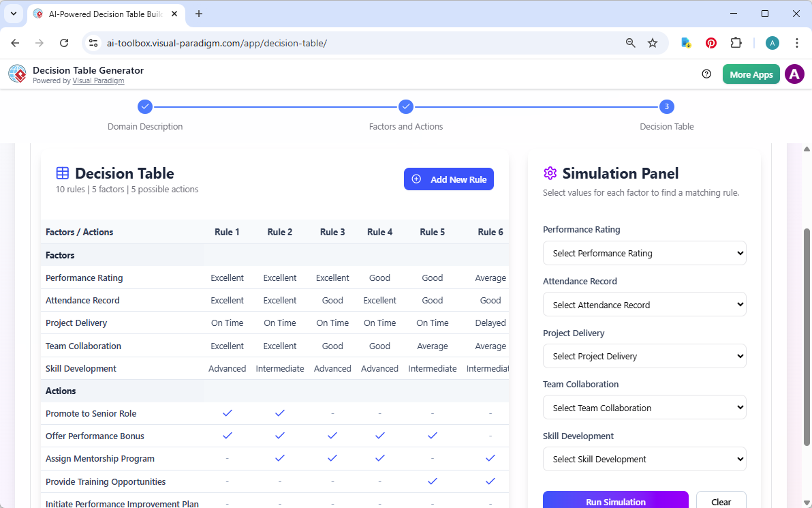Click the Pinterest extension icon

click(x=710, y=42)
